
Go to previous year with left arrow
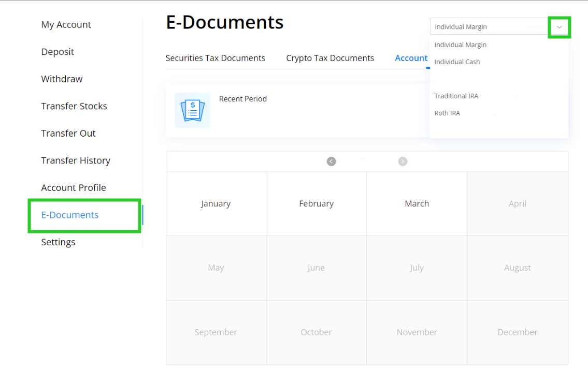click(332, 161)
